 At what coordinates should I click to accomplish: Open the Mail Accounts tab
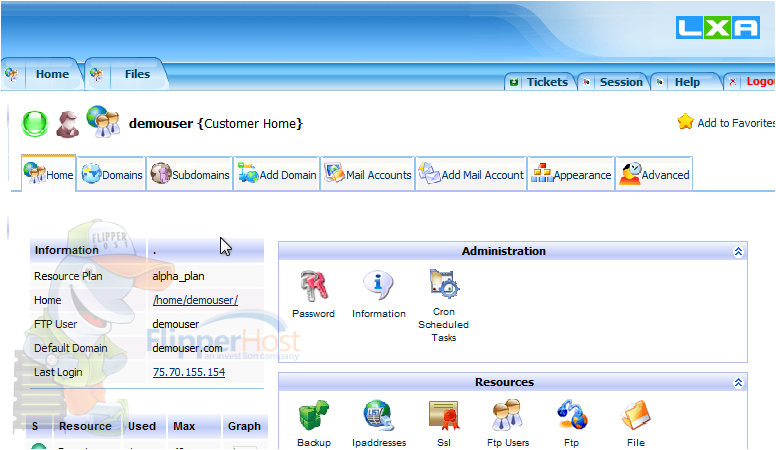point(368,174)
